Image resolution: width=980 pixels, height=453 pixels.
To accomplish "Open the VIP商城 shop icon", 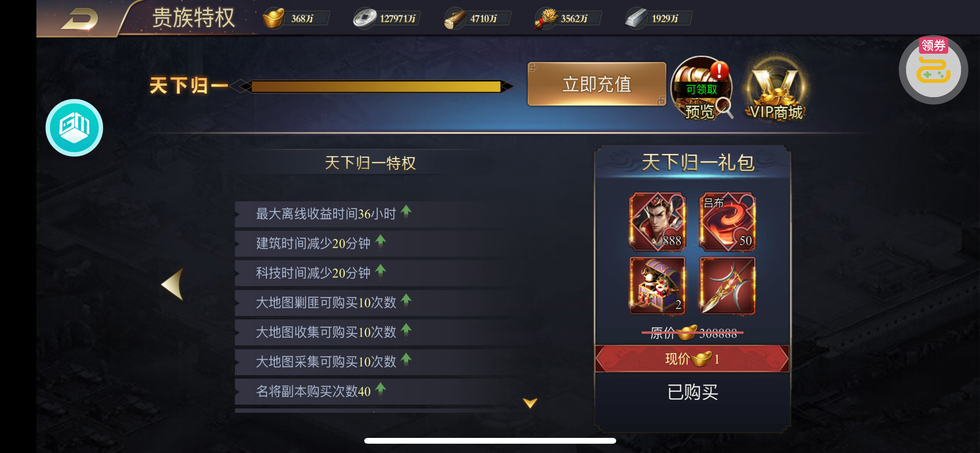I will click(776, 88).
